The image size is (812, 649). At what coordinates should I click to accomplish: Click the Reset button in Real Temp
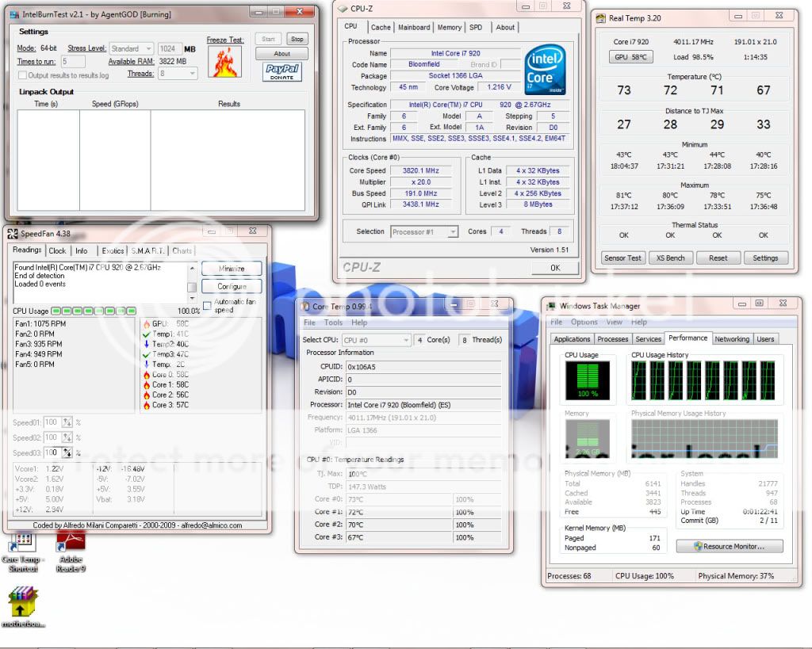pos(718,258)
